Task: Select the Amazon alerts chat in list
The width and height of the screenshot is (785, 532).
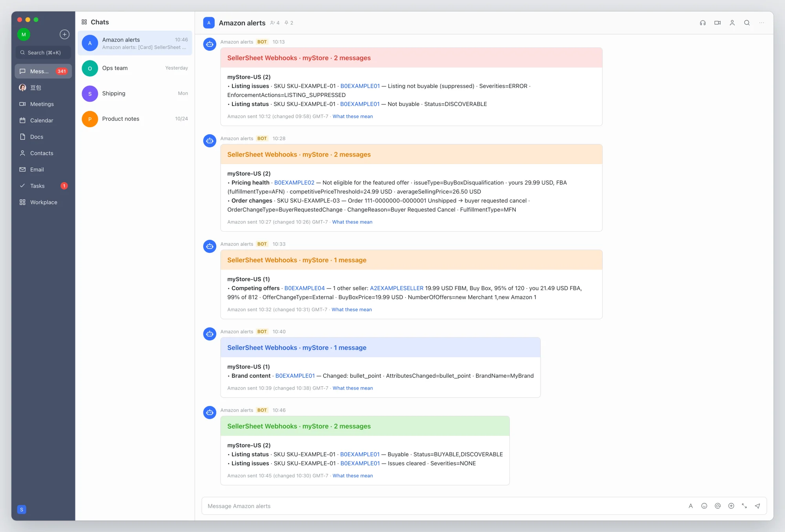Action: point(135,43)
